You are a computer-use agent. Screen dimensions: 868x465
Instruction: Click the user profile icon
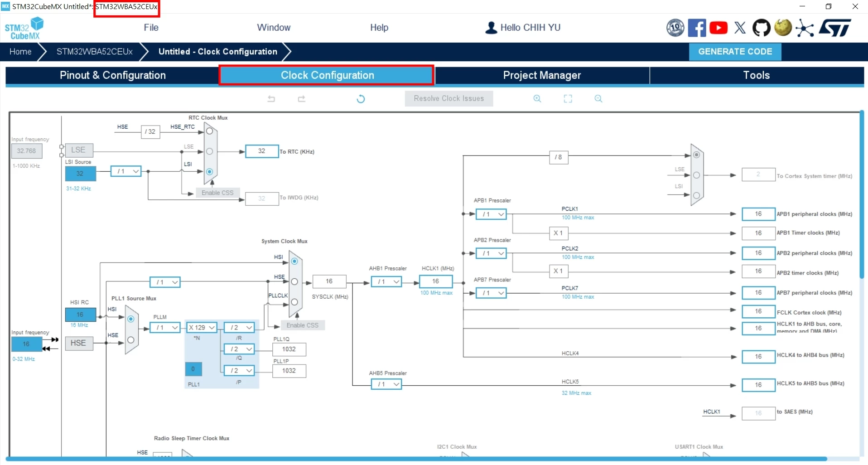pos(491,28)
